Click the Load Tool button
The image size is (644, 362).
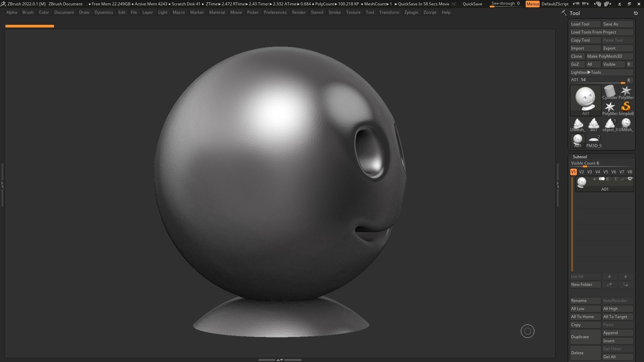(x=585, y=24)
